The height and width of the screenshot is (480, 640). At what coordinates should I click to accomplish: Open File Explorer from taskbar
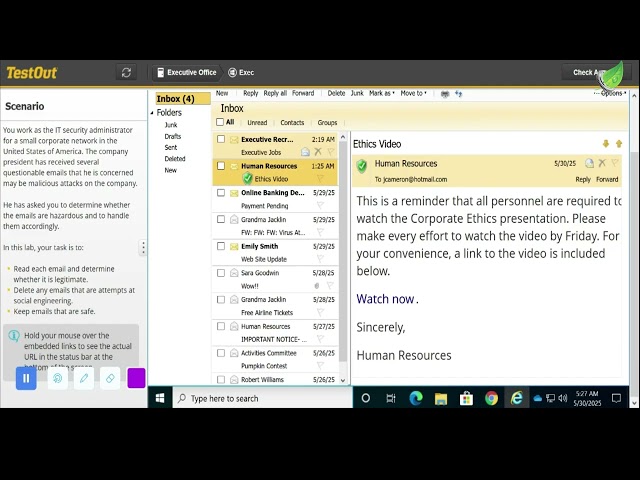coord(441,398)
